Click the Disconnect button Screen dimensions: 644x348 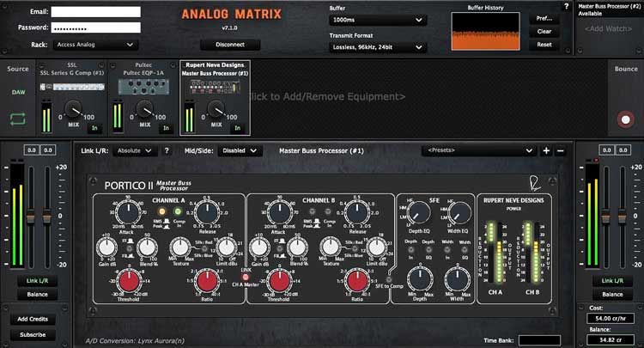[230, 45]
